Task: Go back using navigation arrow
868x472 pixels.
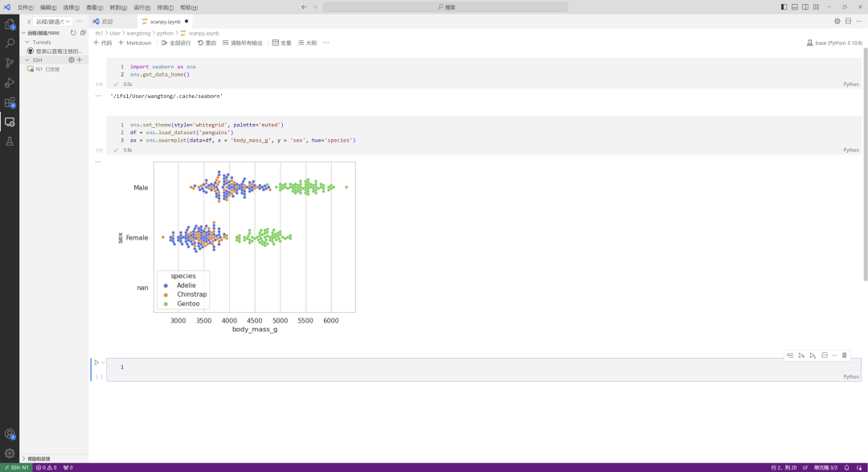Action: [x=304, y=7]
